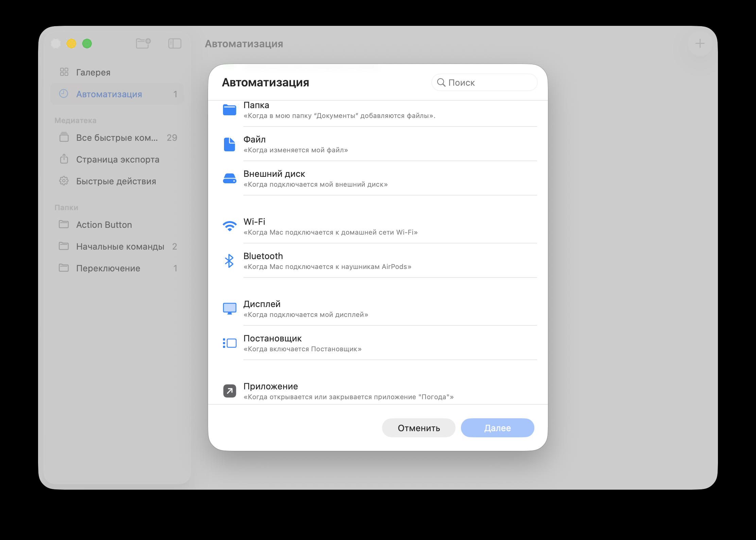Click the Wi-Fi trigger icon

(x=229, y=226)
